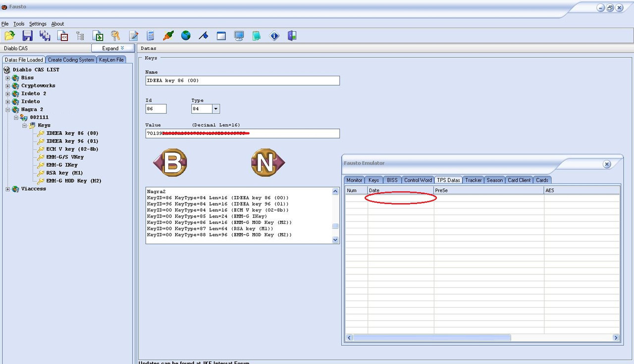This screenshot has width=634, height=364.
Task: Switch to Cards tab in emulator
Action: click(542, 180)
